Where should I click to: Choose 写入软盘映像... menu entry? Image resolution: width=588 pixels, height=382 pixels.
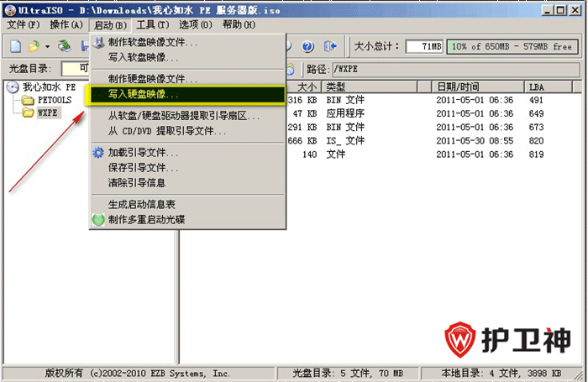click(187, 57)
